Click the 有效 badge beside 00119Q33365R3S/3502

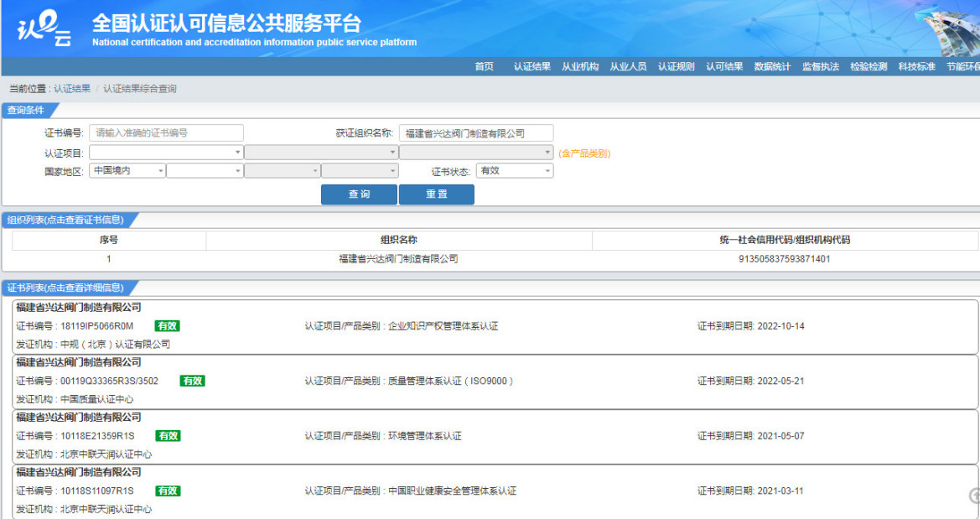pyautogui.click(x=193, y=381)
